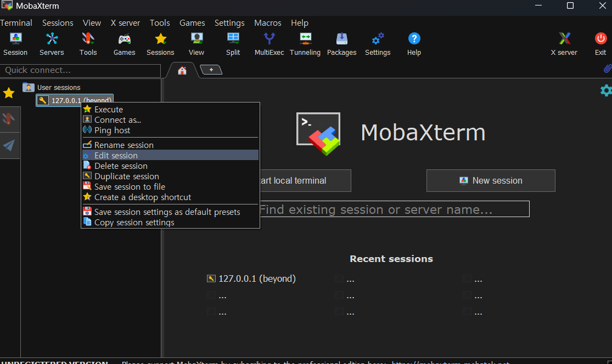
Task: Click in the Quick connect field
Action: pos(80,71)
